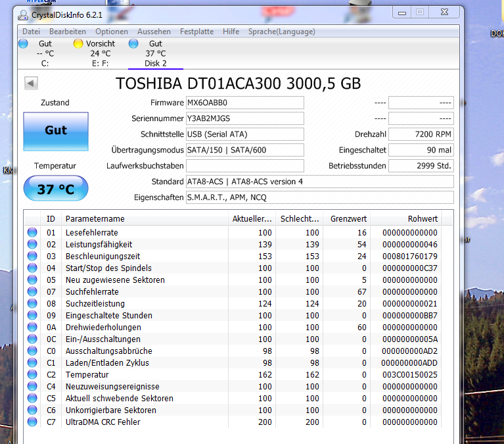This screenshot has width=504, height=444.
Task: Click the Gut health status button
Action: (x=56, y=132)
